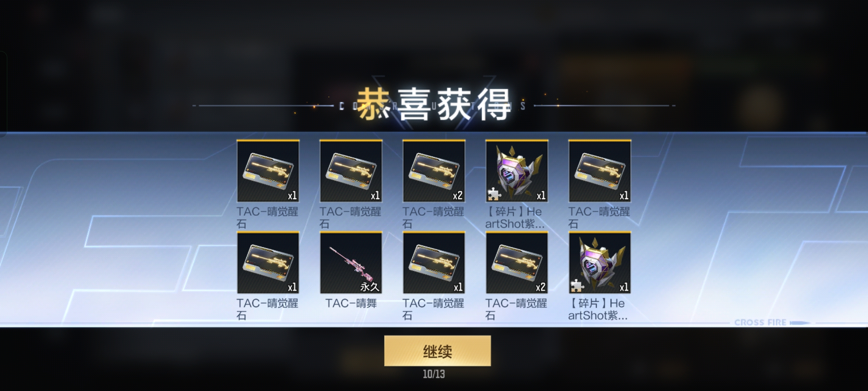Tap first bottom-row TAC-晴觉醒石 x1 card
868x391 pixels.
268,262
